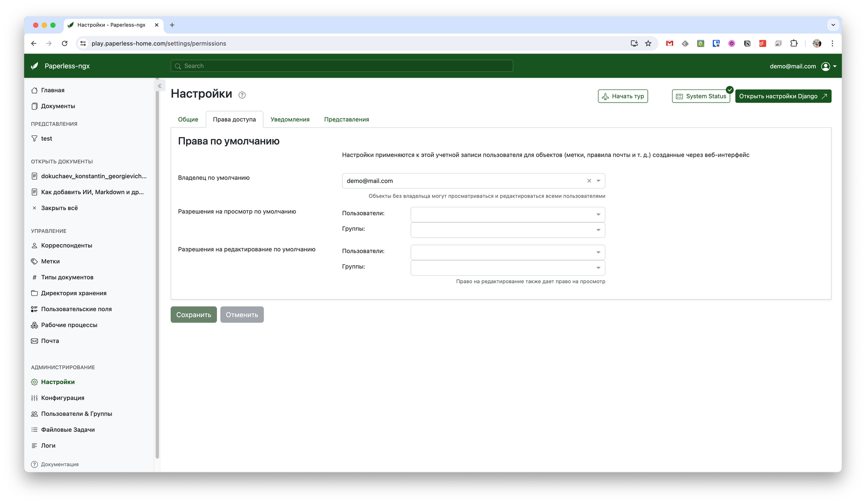
Task: Open edit permissions Группы dropdown
Action: coord(507,268)
